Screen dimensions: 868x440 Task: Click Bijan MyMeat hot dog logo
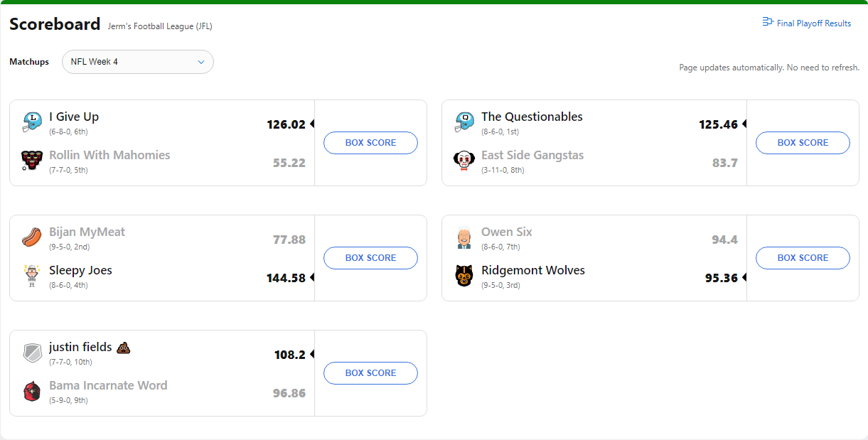32,237
